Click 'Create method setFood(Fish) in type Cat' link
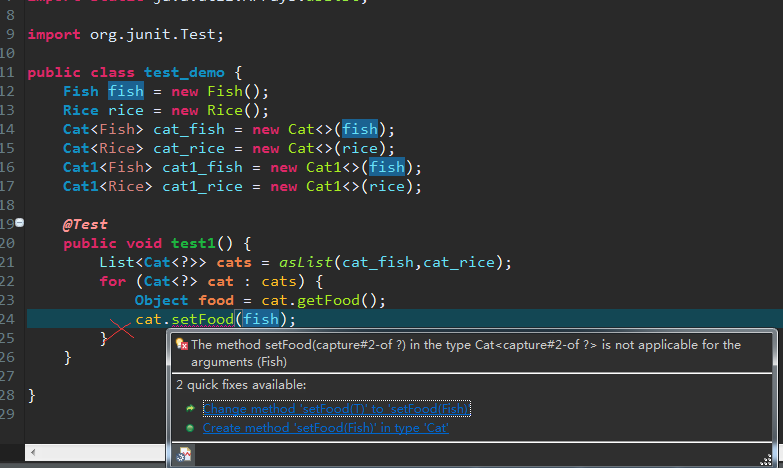 tap(326, 428)
